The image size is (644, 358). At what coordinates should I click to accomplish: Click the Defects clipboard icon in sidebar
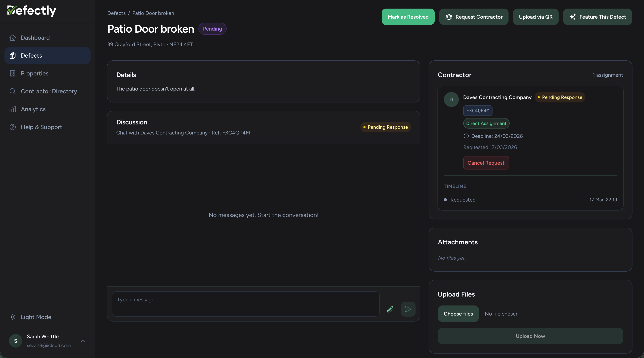click(x=13, y=56)
